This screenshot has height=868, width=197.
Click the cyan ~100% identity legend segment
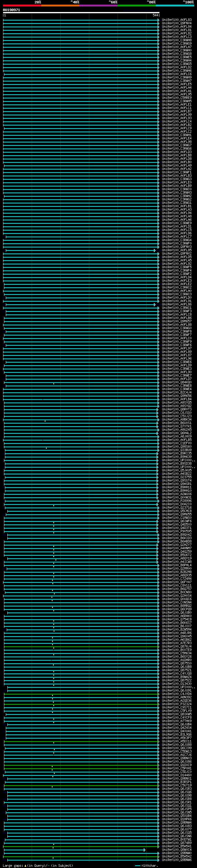(175, 6)
